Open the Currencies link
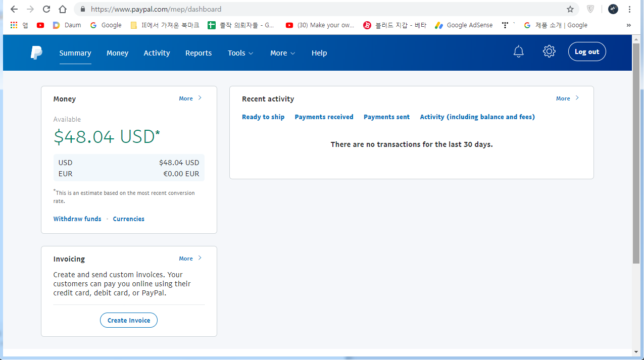The height and width of the screenshot is (360, 644). point(129,219)
